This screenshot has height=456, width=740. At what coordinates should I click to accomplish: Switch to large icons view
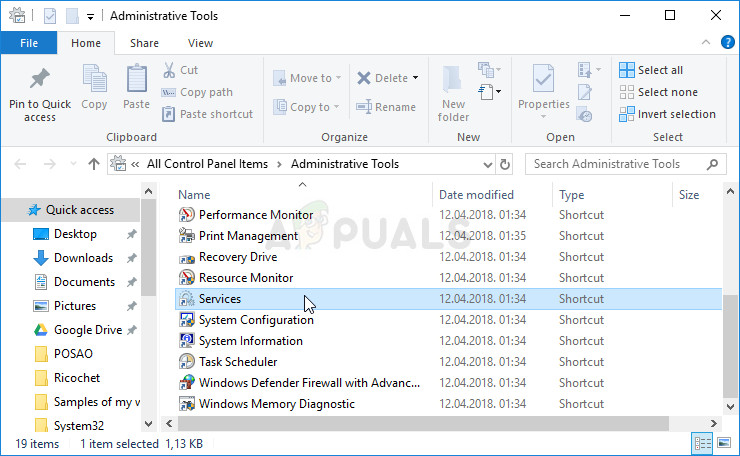pos(724,444)
